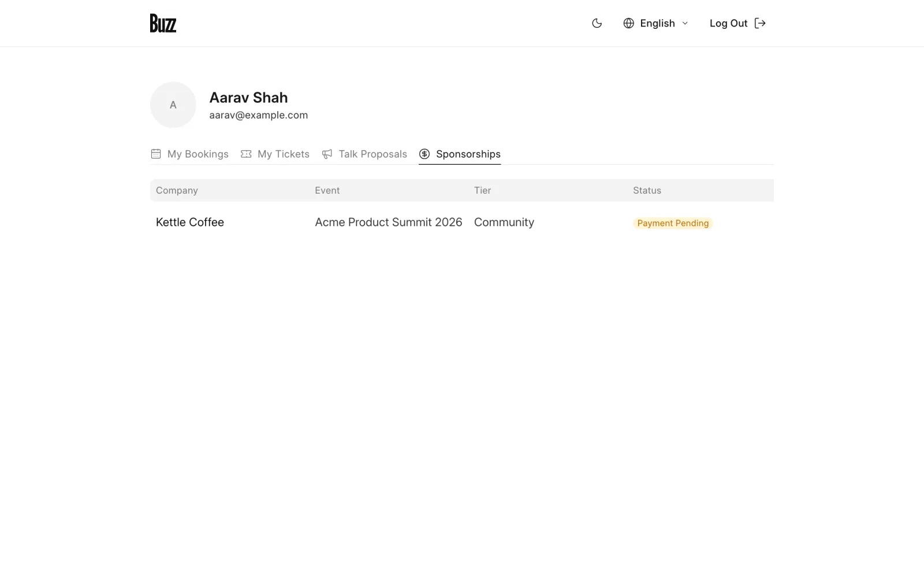Click the Event column header
This screenshot has width=924, height=578.
tap(327, 190)
